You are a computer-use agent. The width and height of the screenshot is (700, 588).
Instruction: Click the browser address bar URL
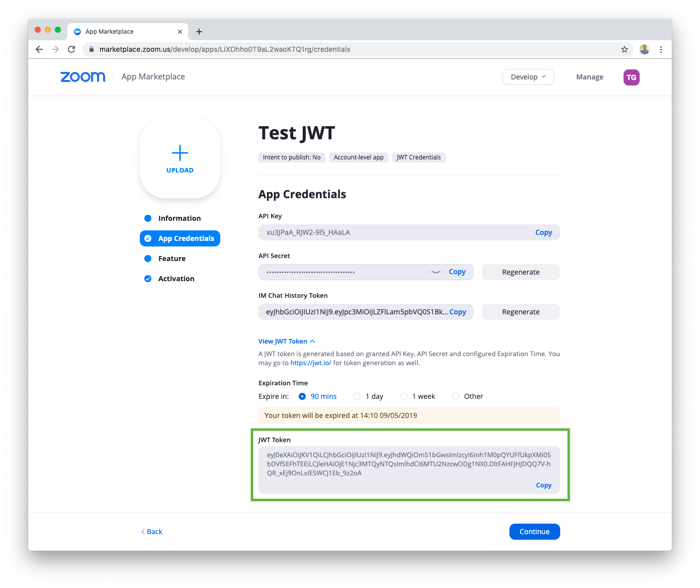click(225, 49)
